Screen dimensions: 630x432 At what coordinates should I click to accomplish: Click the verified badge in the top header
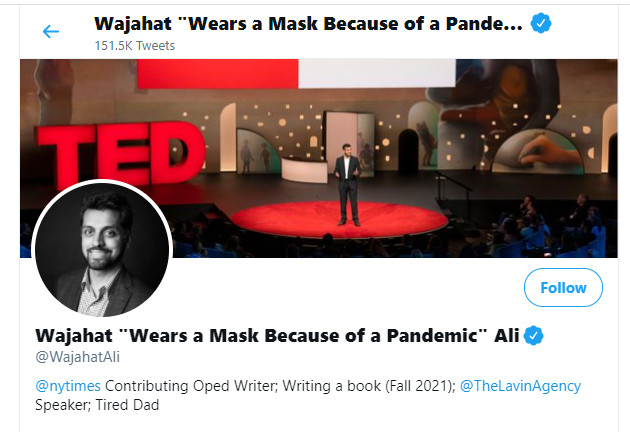(541, 23)
